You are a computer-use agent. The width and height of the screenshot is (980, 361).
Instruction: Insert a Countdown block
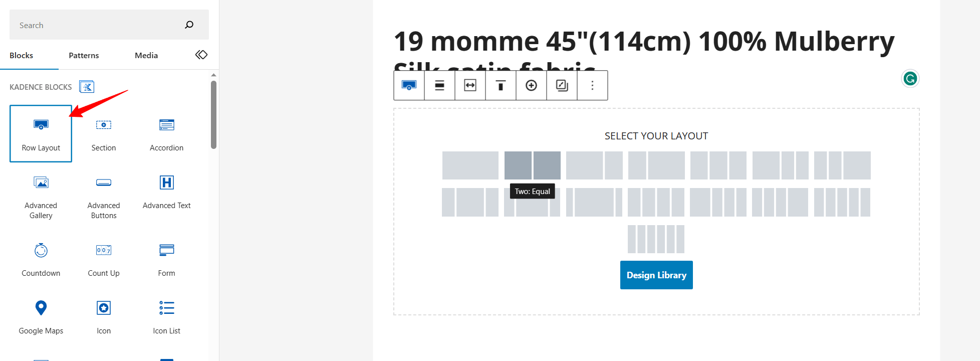(41, 259)
